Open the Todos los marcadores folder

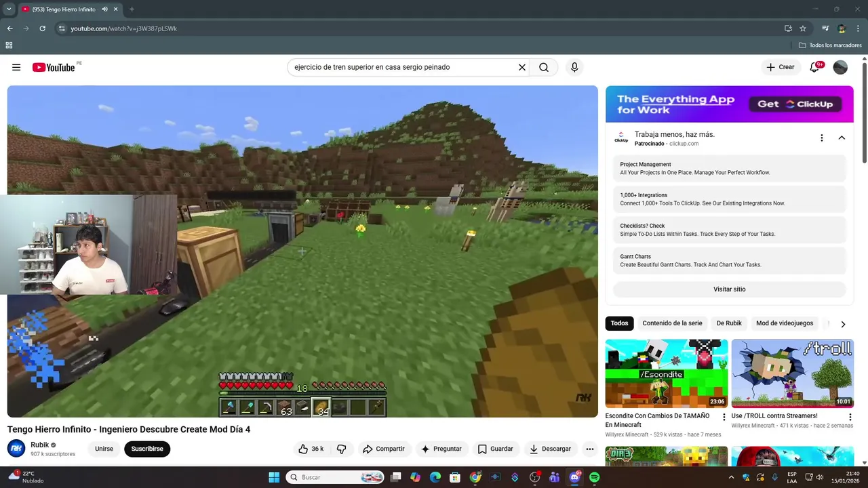tap(830, 45)
